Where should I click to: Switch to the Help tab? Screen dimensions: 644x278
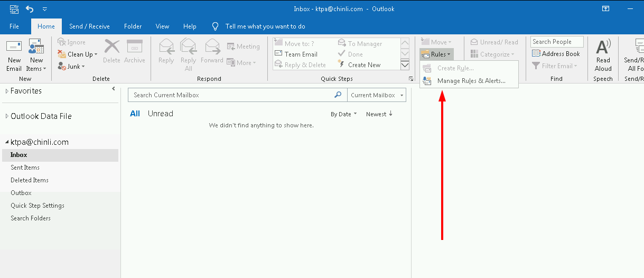(190, 26)
